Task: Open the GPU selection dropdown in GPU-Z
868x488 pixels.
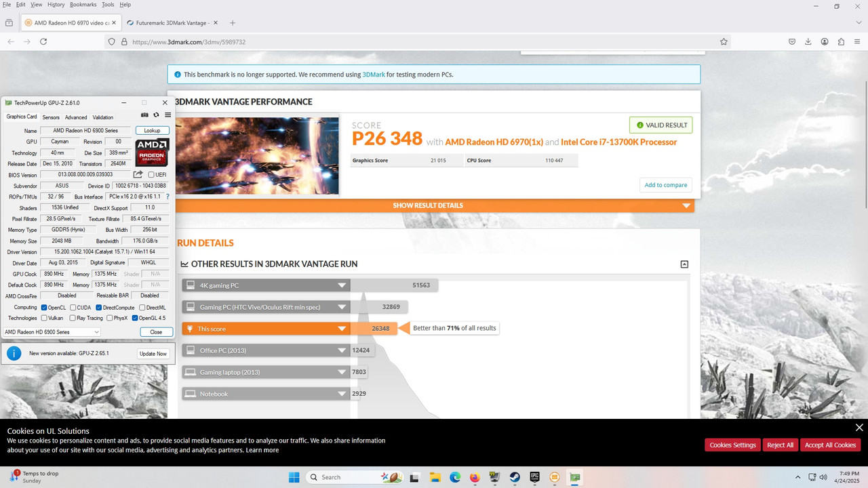Action: [x=52, y=332]
